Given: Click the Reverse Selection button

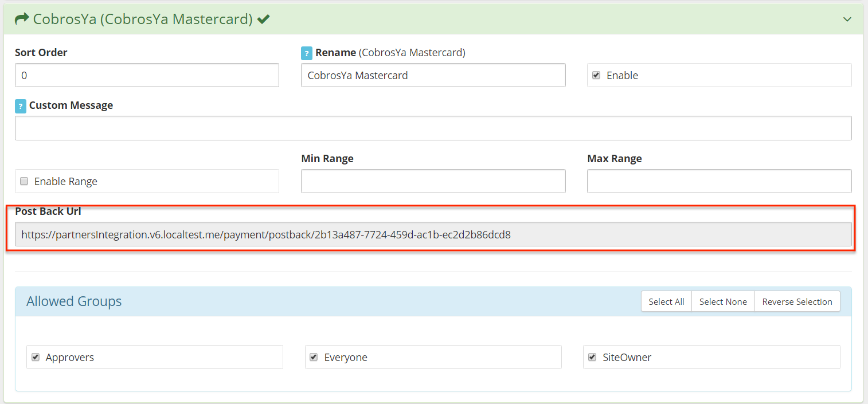Looking at the screenshot, I should pos(797,301).
